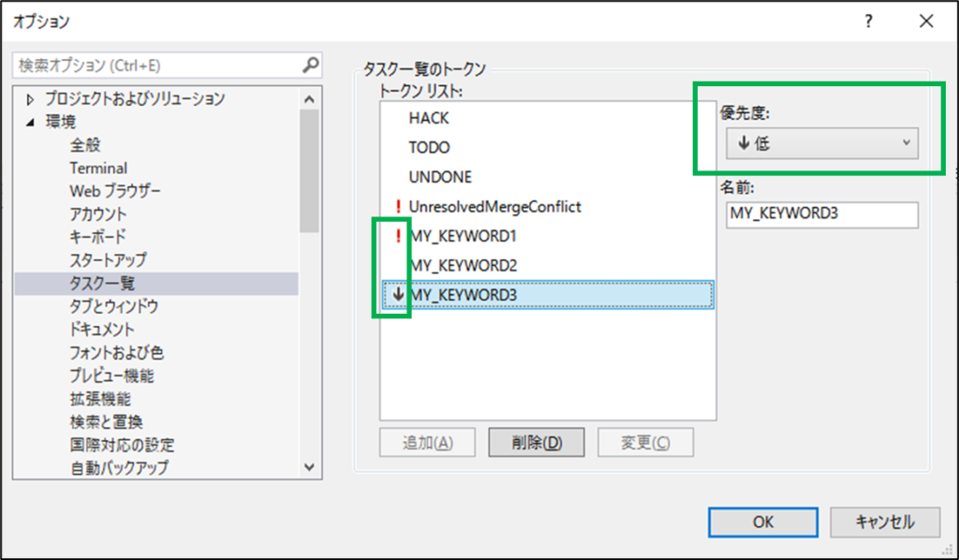Click the red exclamation icon beside UnresolvedMergeConflict
This screenshot has height=560, width=959.
[x=398, y=206]
